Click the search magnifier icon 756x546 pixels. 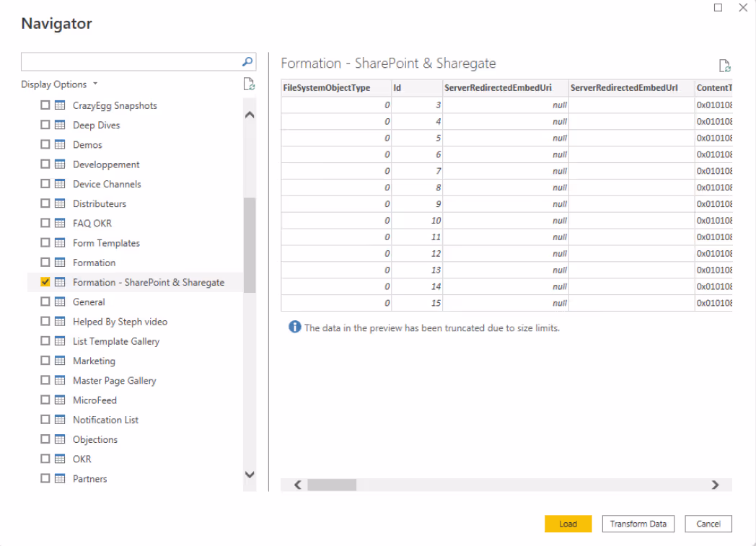pyautogui.click(x=247, y=62)
